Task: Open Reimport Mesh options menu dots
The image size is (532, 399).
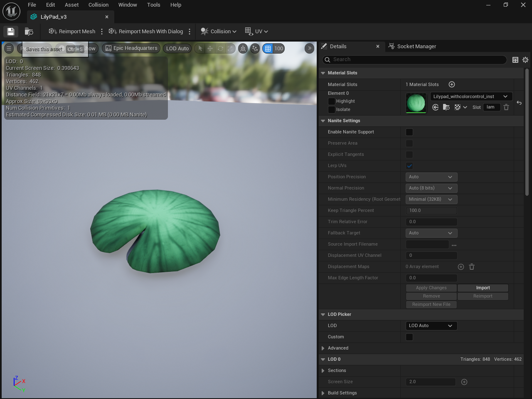Action: tap(102, 32)
